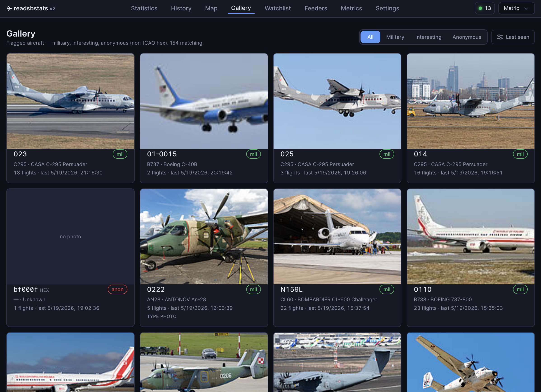Click the no photo placeholder for bf000f
This screenshot has width=541, height=392.
pyautogui.click(x=70, y=237)
